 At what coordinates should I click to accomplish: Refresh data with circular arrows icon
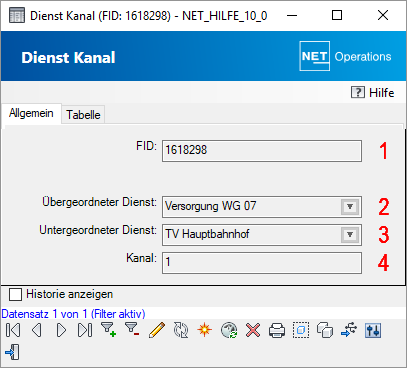(181, 330)
